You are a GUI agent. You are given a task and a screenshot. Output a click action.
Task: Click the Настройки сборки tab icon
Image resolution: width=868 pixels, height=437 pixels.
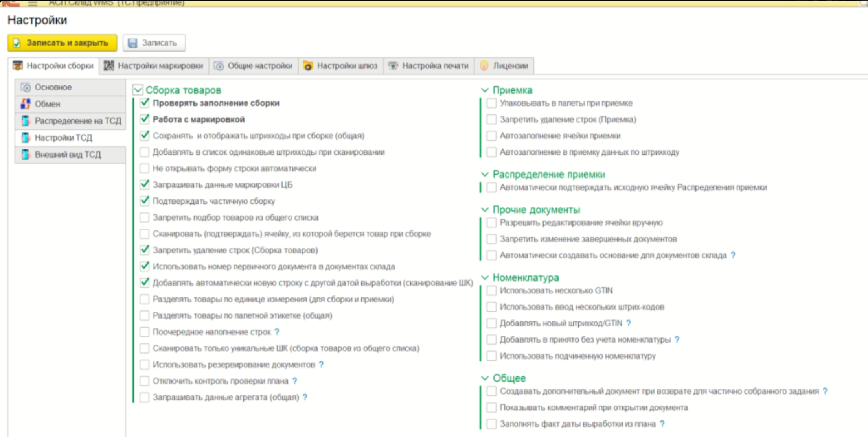[18, 66]
